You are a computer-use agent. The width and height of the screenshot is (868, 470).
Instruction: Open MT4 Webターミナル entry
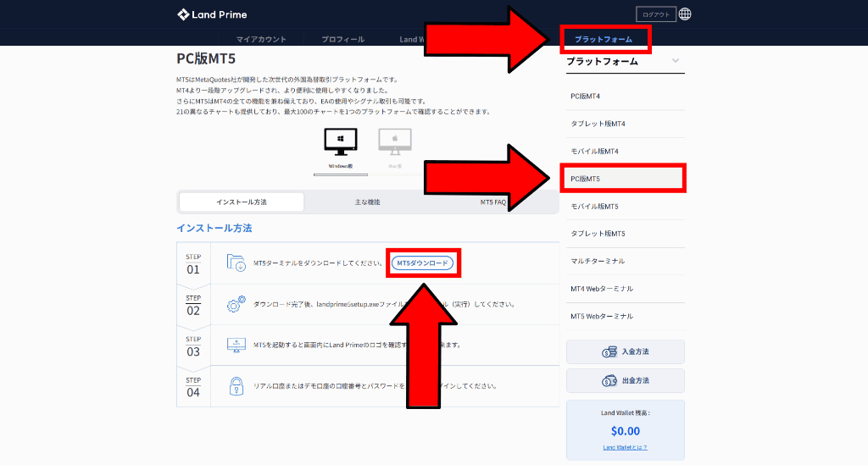(x=626, y=289)
